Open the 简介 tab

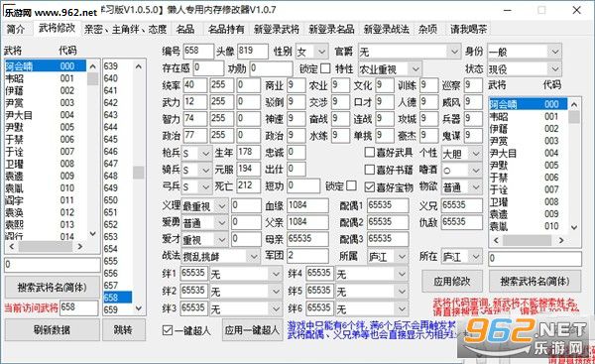[x=16, y=29]
